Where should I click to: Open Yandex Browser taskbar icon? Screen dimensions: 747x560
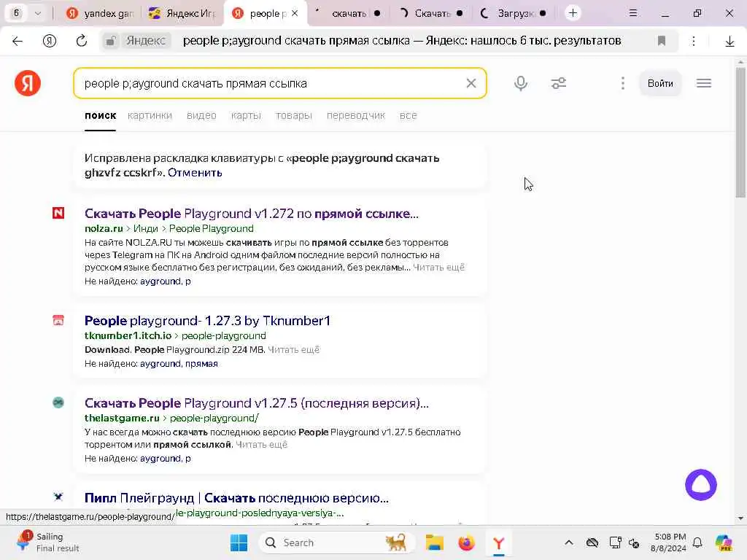pyautogui.click(x=498, y=542)
